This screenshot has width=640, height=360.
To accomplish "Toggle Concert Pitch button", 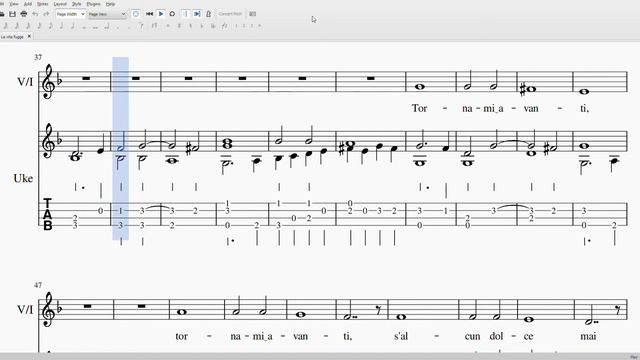I will pyautogui.click(x=230, y=14).
